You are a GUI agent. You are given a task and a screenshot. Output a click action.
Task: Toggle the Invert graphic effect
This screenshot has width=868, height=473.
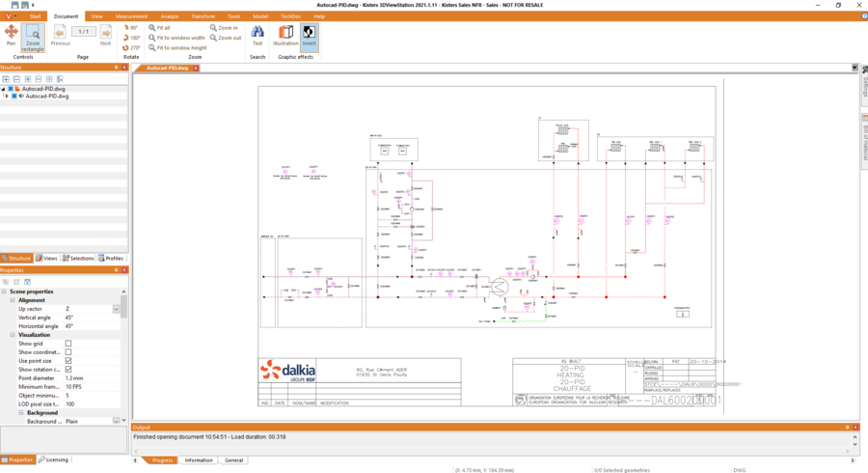coord(309,37)
